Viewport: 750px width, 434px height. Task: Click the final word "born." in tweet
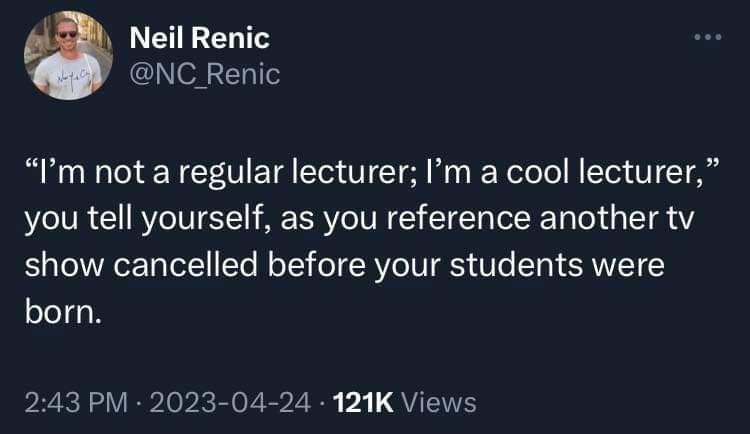coord(63,312)
